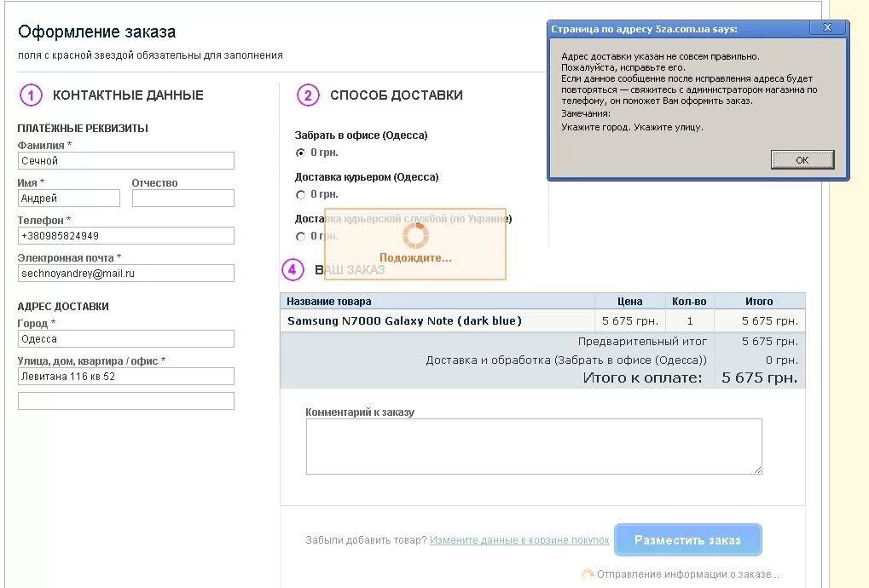Image resolution: width=869 pixels, height=588 pixels.
Task: Click the Доставка и обработка row text
Action: [x=566, y=360]
